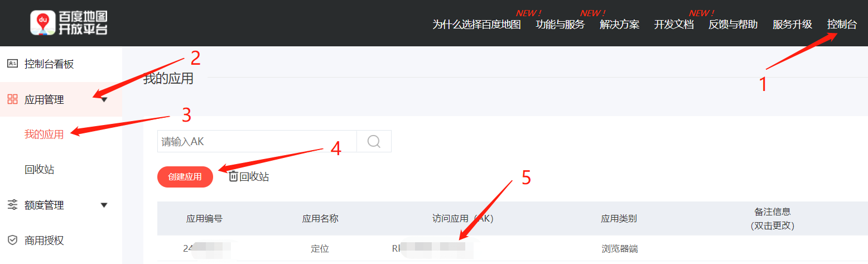Expand the 额度管理 section arrow

pyautogui.click(x=104, y=205)
